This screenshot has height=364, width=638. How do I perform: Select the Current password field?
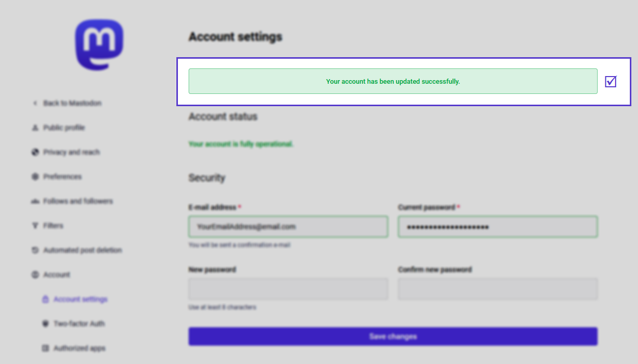pos(498,226)
